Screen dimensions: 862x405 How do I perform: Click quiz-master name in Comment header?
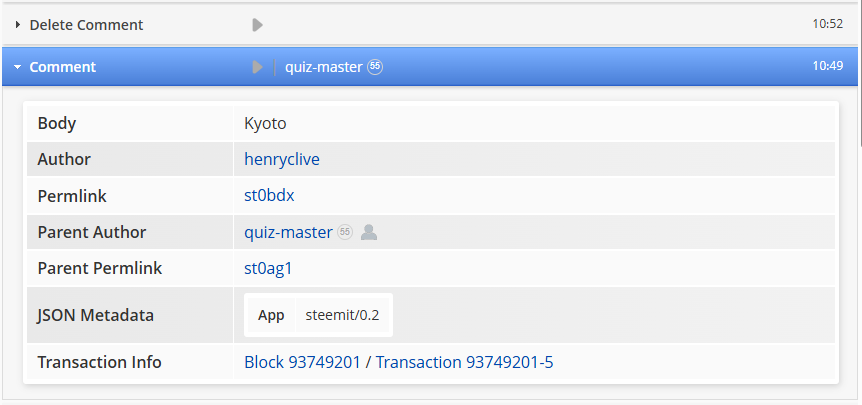coord(323,67)
